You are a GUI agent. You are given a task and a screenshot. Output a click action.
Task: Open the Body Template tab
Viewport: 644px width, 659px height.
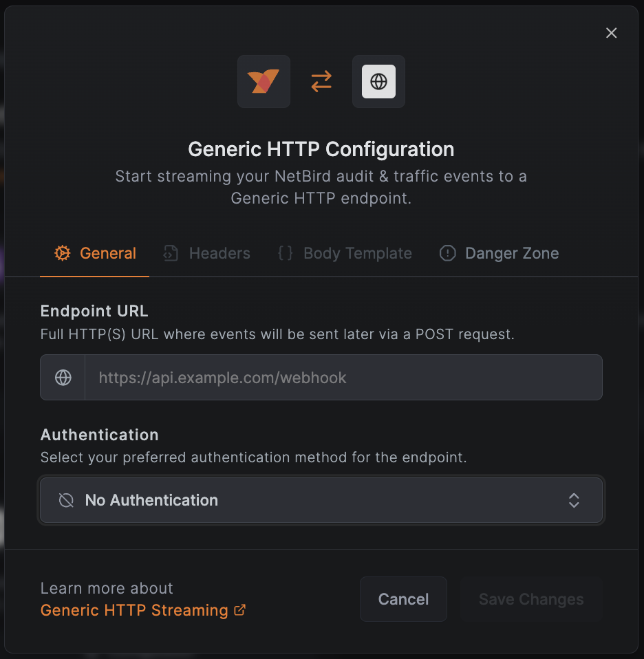tap(357, 253)
